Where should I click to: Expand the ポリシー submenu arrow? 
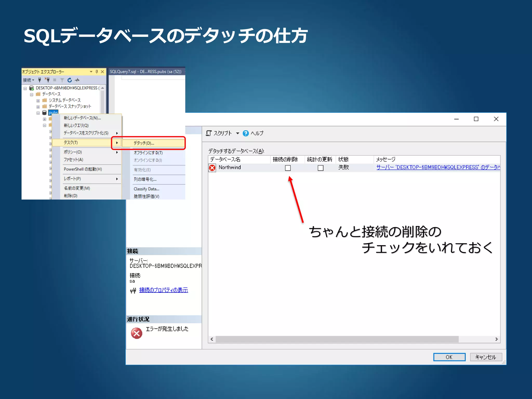pyautogui.click(x=117, y=152)
